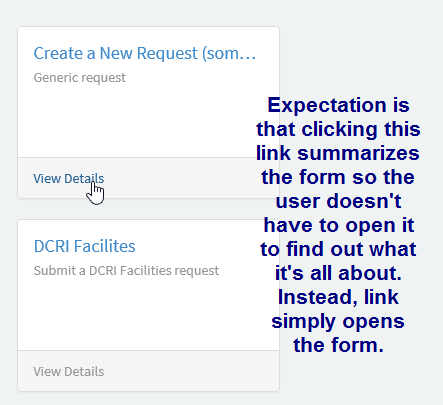Click annotation line reading simply opens
Screen dimensions: 443x405
338,322
